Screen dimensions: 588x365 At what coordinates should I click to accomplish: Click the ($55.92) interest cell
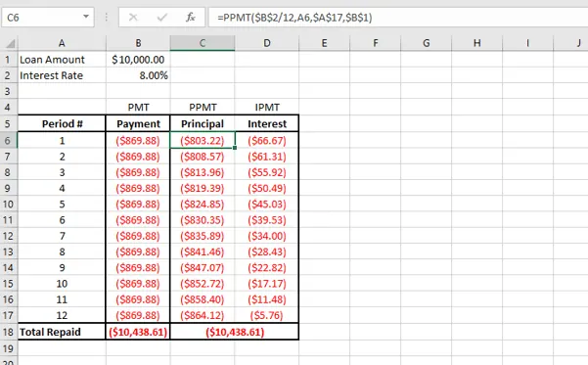click(267, 172)
